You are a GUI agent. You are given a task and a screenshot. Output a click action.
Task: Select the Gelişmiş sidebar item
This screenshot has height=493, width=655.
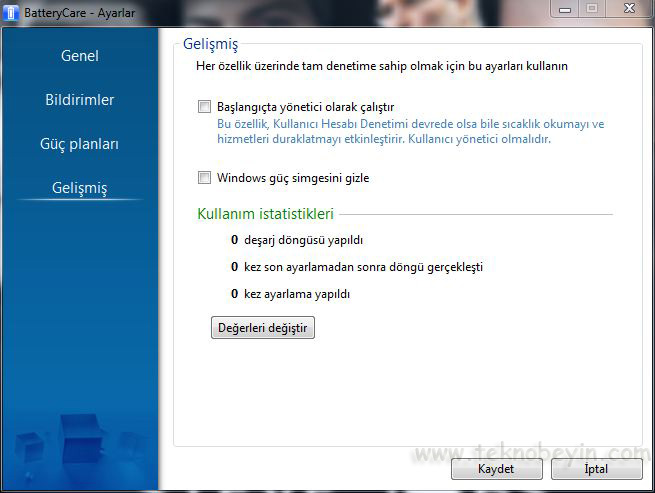click(x=79, y=188)
